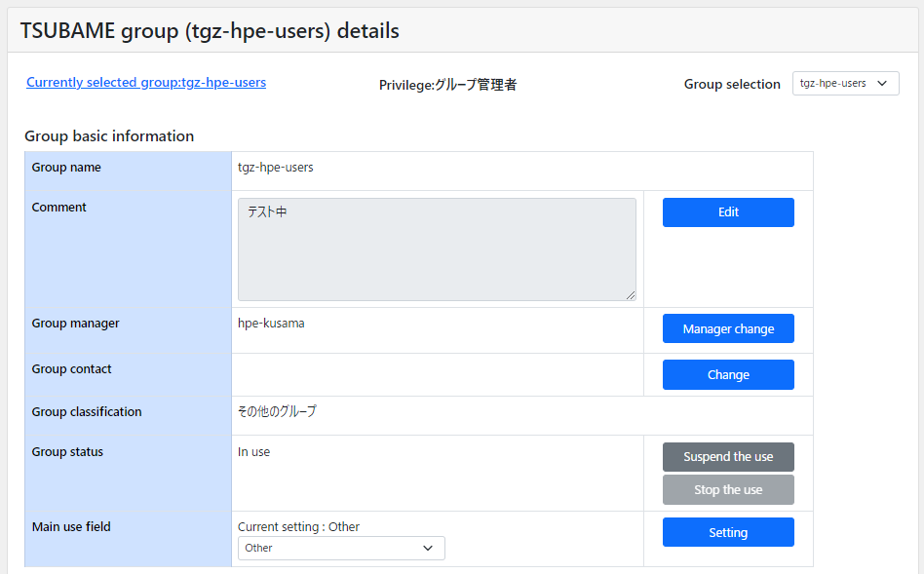This screenshot has height=574, width=924.
Task: Click the Edit comment button
Action: tap(728, 212)
